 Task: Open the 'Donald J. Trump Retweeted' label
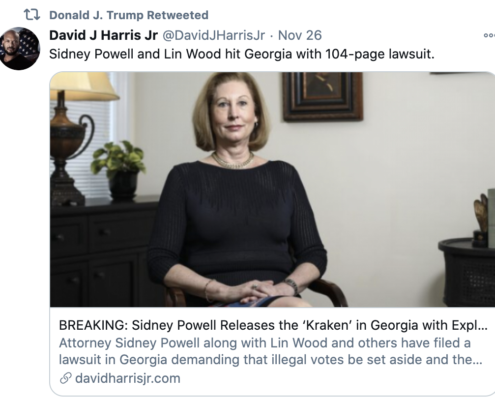coord(129,15)
